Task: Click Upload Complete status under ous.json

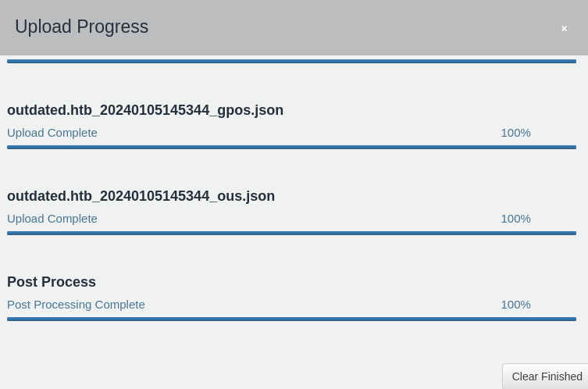Action: pos(52,219)
